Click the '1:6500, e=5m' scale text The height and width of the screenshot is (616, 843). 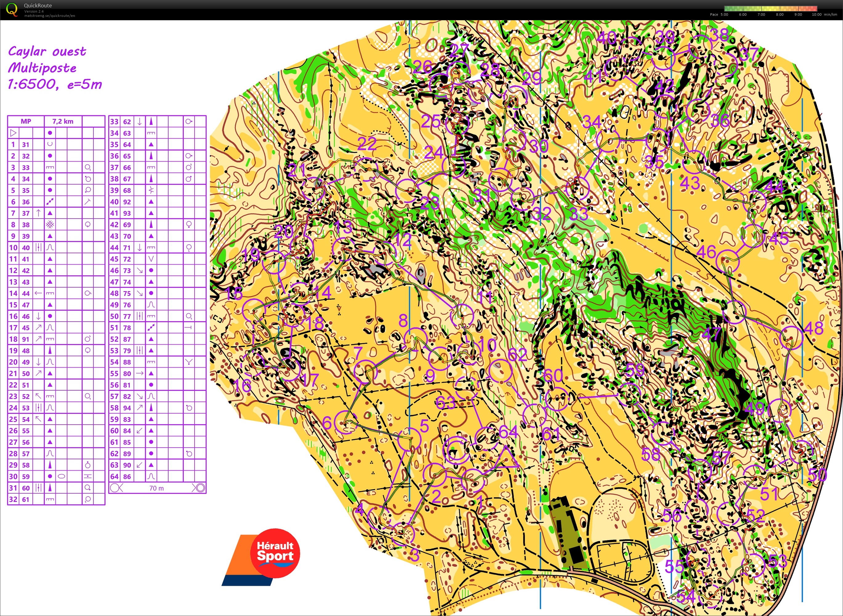pos(54,84)
